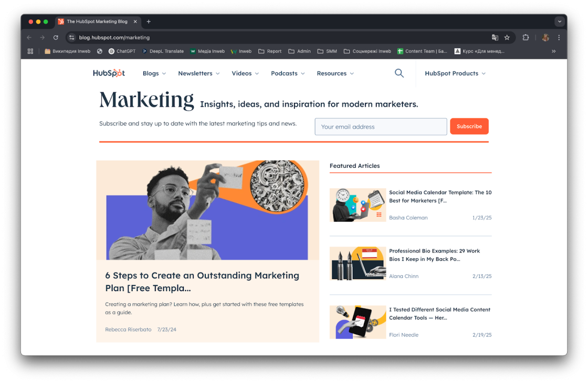588x383 pixels.
Task: Open the SMM bookmark folder
Action: click(327, 51)
